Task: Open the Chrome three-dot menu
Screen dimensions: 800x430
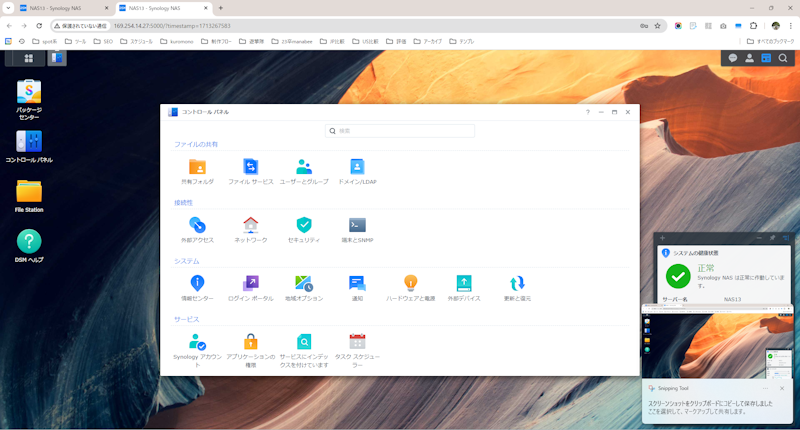Action: point(791,26)
